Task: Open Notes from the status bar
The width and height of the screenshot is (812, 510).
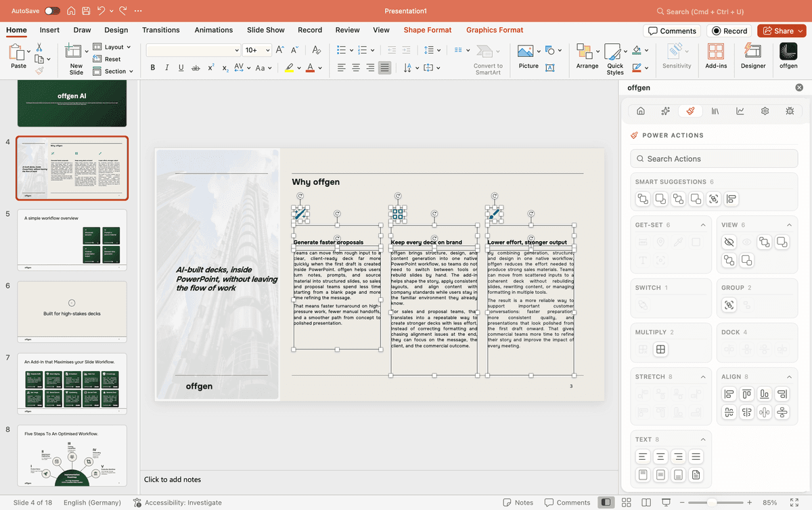Action: click(x=518, y=503)
